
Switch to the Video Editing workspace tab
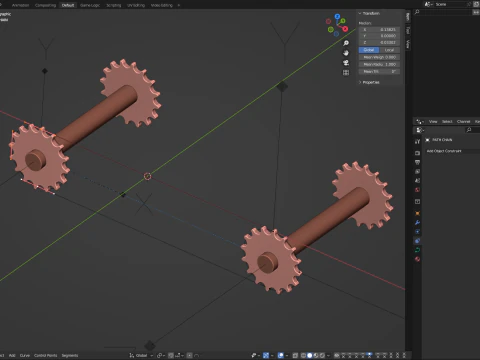(162, 5)
